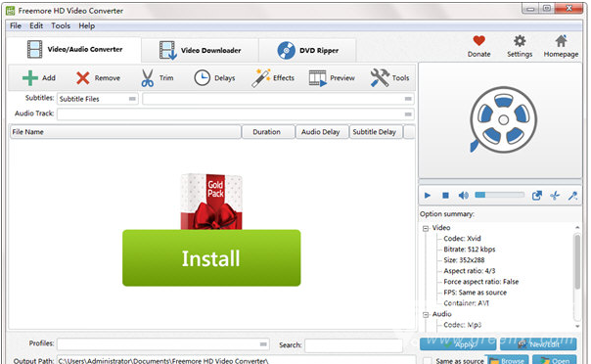Click the Output Path text field

[x=237, y=361]
